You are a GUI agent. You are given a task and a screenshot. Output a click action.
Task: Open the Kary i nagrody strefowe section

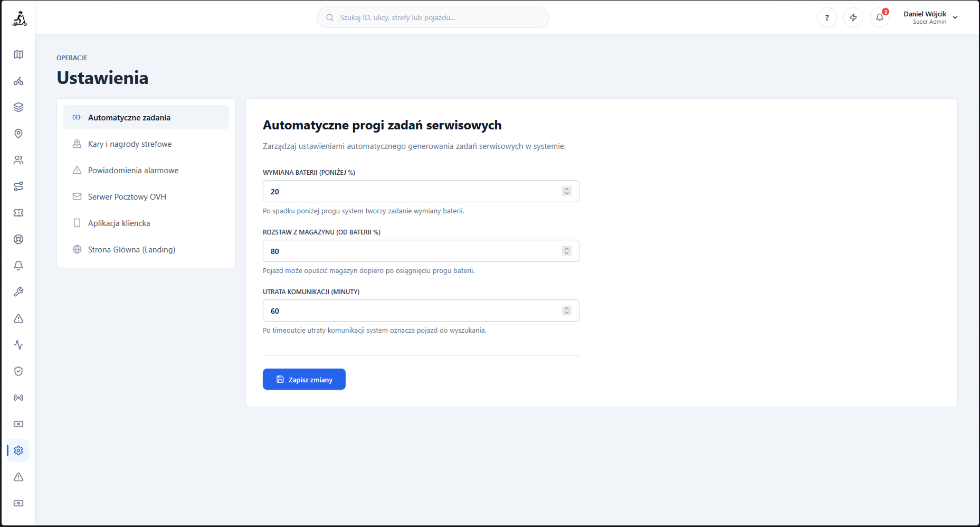pos(146,144)
